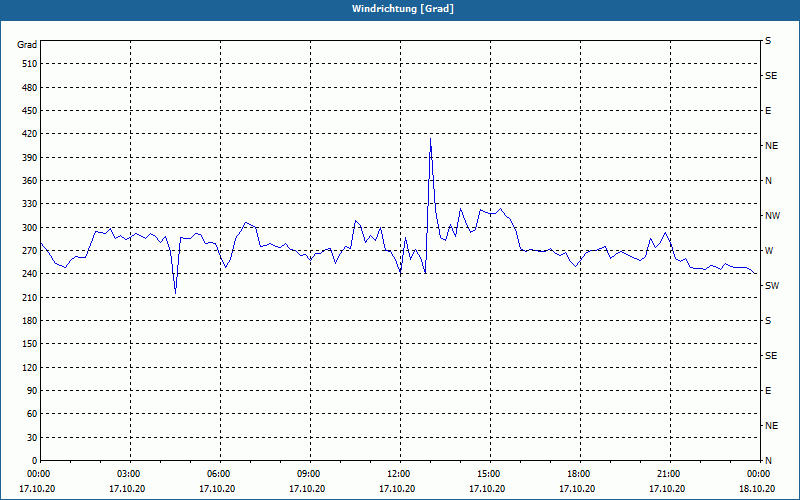Click the "360" left-axis label
This screenshot has height=500, width=800.
pos(30,181)
